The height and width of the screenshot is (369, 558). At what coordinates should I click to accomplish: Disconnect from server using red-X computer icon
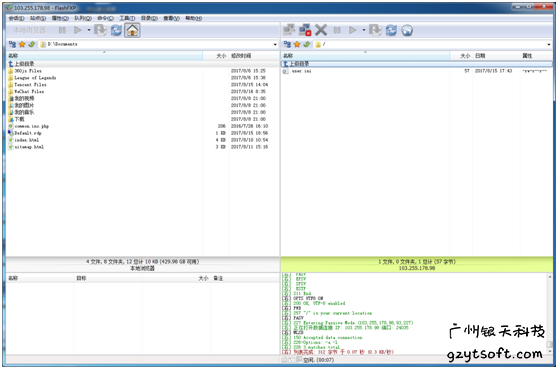pos(305,31)
